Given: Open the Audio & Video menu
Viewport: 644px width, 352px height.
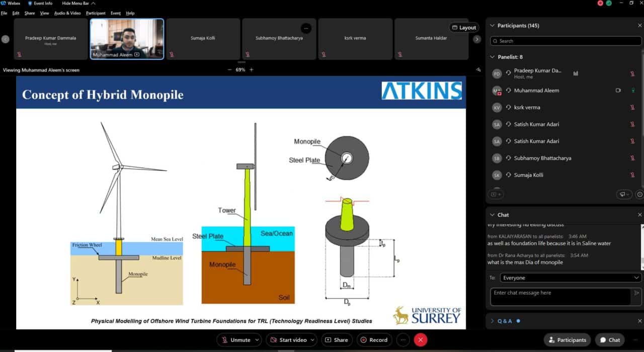Looking at the screenshot, I should 67,13.
